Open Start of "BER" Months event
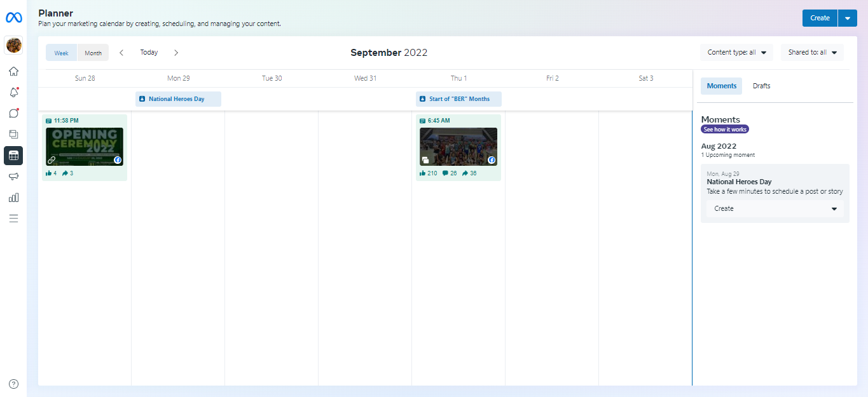The image size is (868, 397). click(459, 99)
